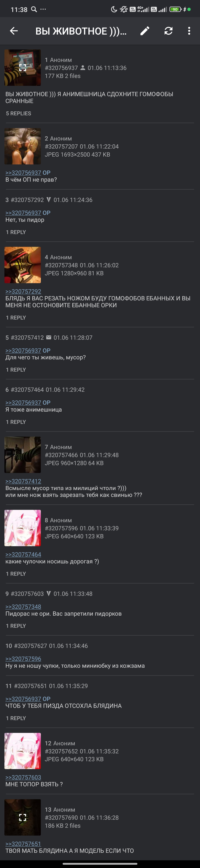Follow quote link >>320757412 in post 7
This screenshot has width=200, height=868.
[x=23, y=481]
